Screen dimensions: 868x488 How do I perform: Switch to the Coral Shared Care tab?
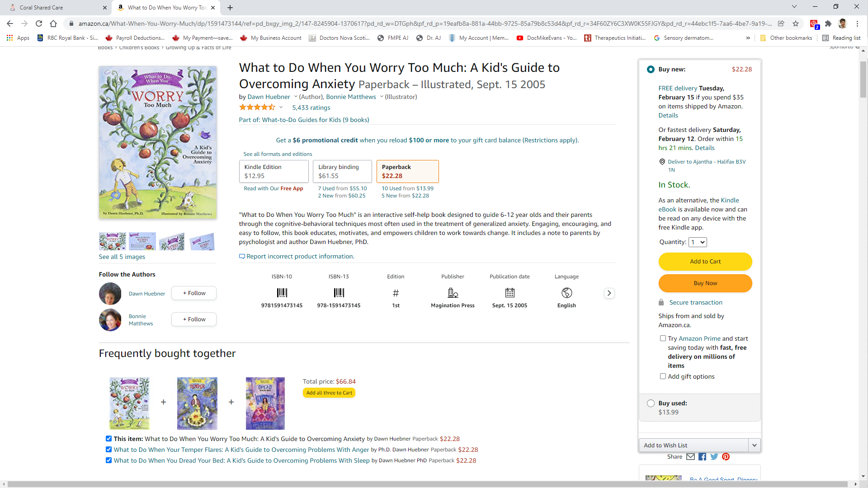click(x=54, y=8)
